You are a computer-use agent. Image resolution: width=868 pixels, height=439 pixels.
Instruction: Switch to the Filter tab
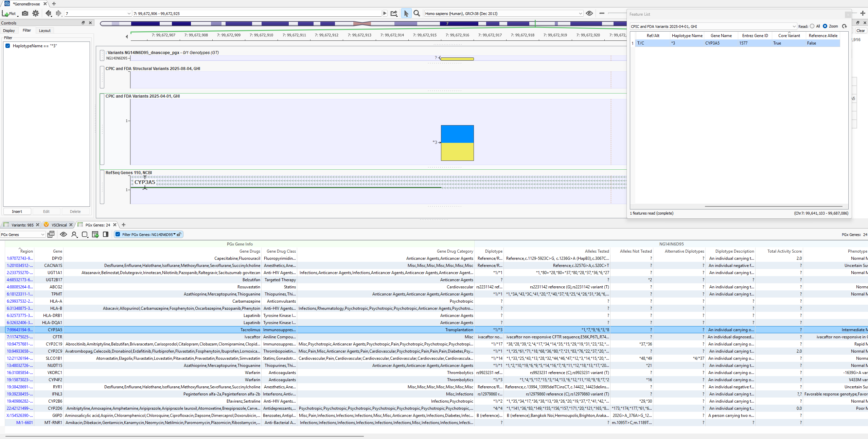27,30
